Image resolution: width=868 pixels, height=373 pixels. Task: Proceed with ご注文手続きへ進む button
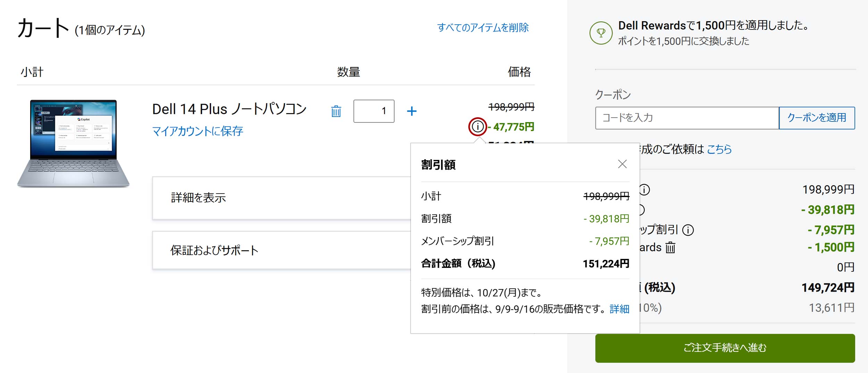[725, 348]
